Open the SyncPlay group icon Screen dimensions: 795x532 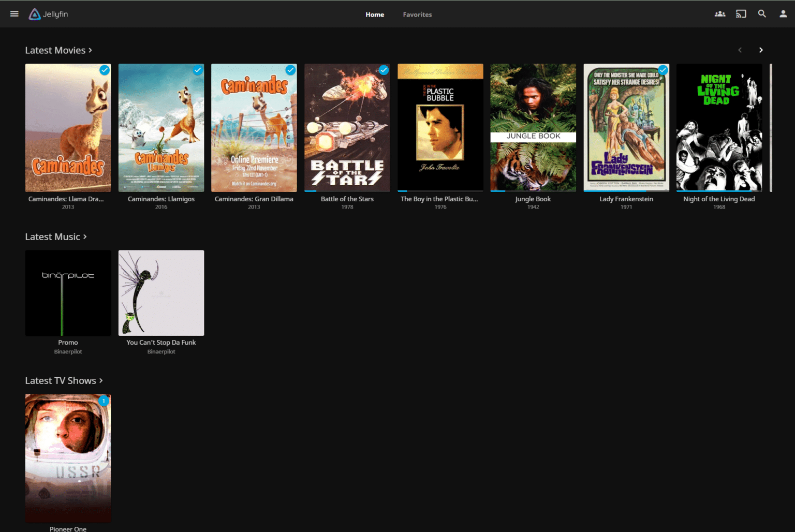720,14
